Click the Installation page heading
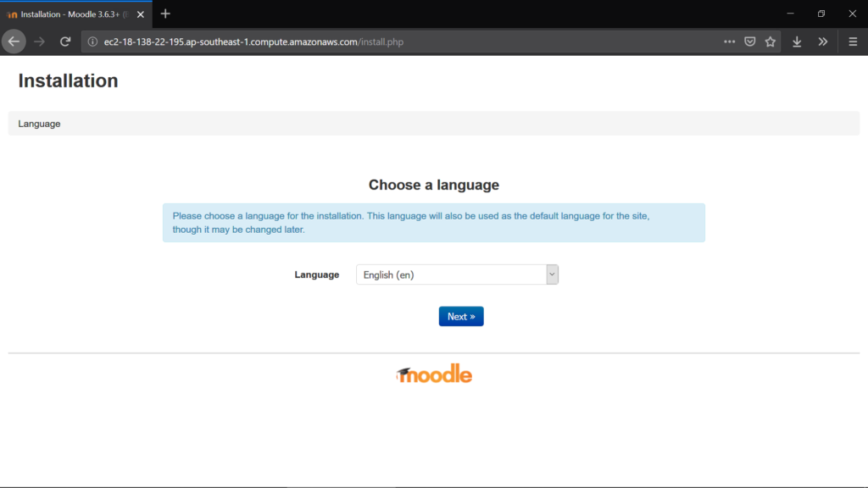 click(68, 80)
